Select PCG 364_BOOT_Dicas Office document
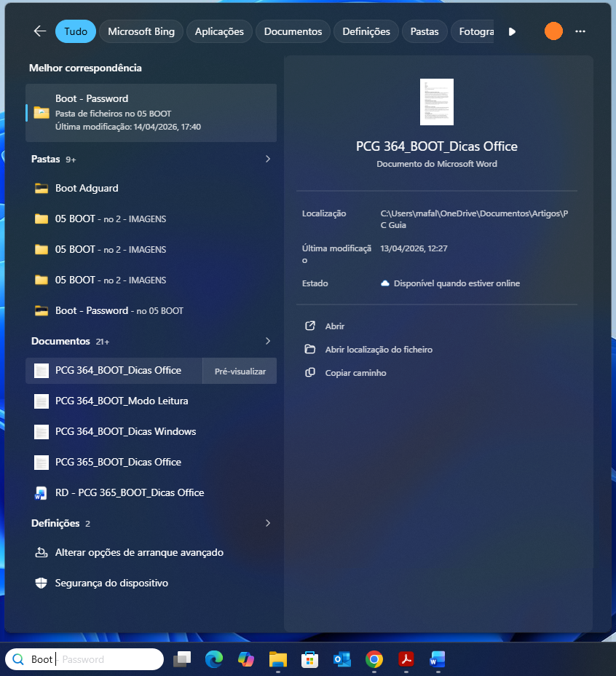This screenshot has height=676, width=616. click(x=114, y=371)
